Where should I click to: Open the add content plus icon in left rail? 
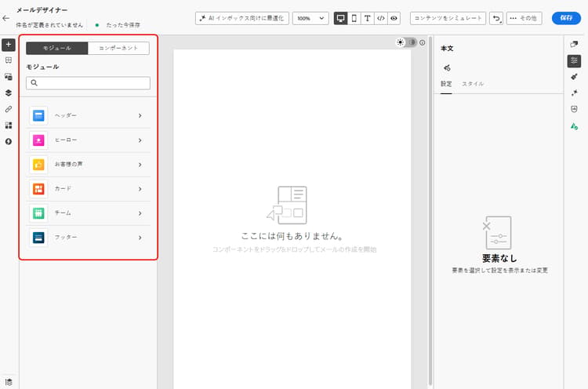pyautogui.click(x=9, y=45)
